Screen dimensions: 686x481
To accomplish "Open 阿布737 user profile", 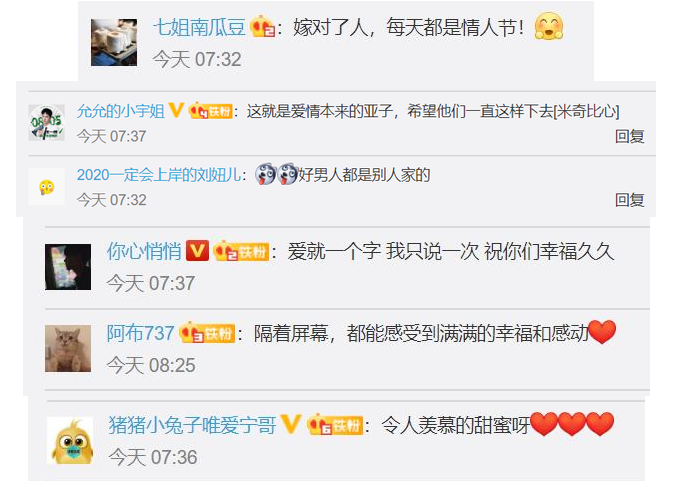I will click(140, 334).
